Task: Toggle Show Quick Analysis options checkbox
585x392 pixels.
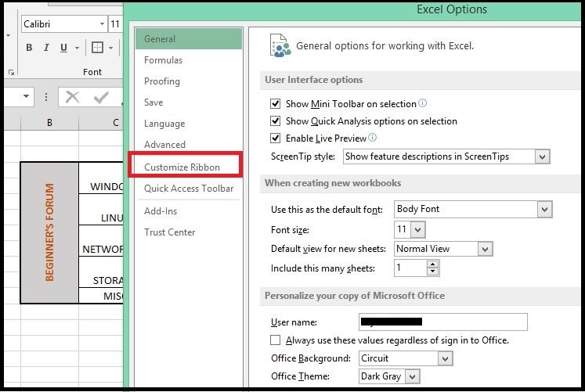Action: [276, 120]
